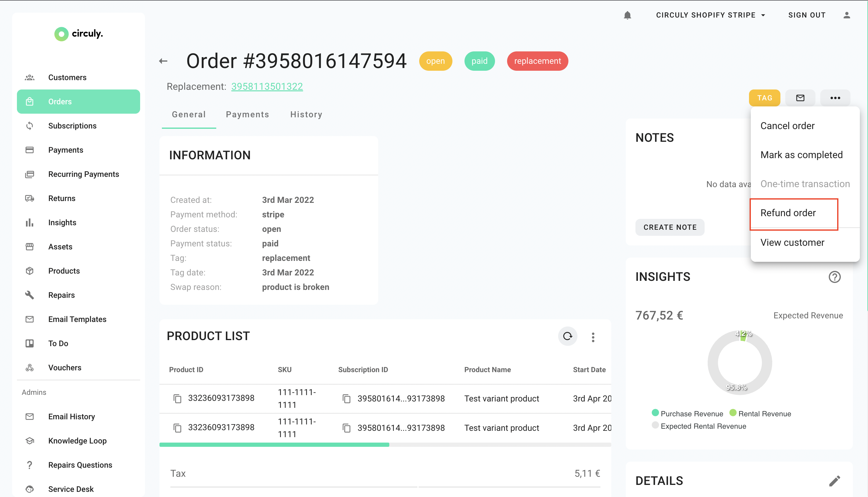Refresh the Product List with circular arrow

[x=567, y=336]
